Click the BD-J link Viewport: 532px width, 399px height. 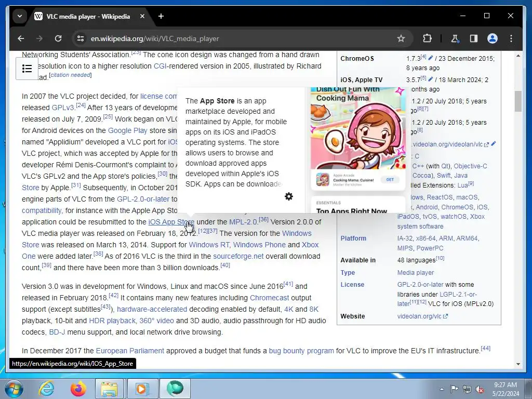tap(57, 332)
